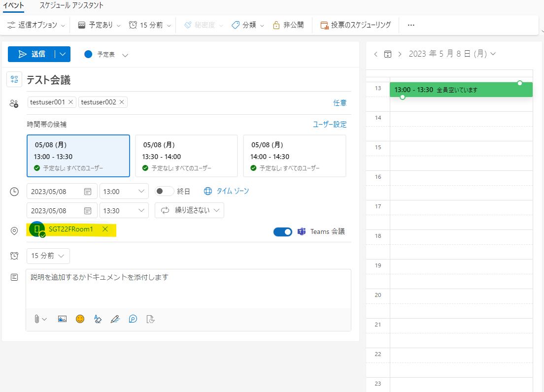Click the attach file paperclip icon
The height and width of the screenshot is (392, 544).
point(37,319)
